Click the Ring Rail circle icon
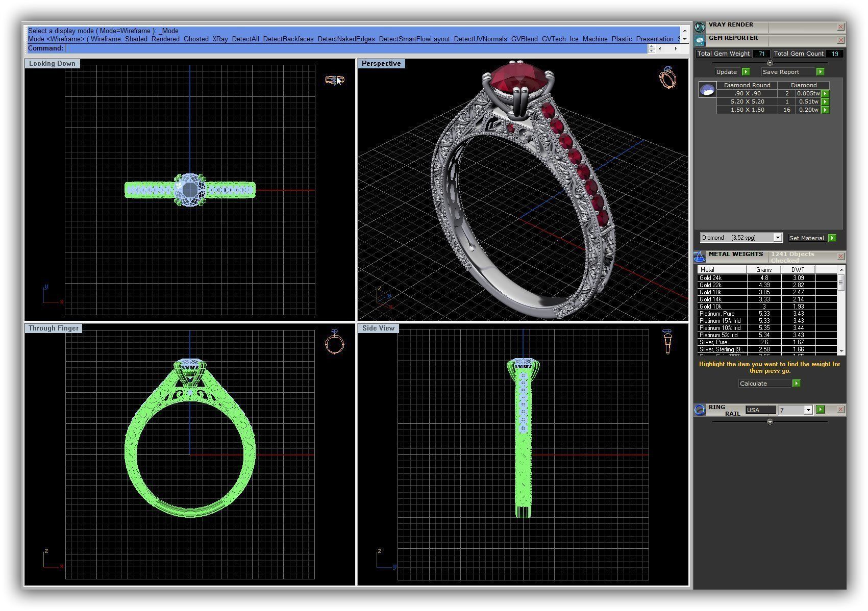The width and height of the screenshot is (868, 611). click(700, 410)
